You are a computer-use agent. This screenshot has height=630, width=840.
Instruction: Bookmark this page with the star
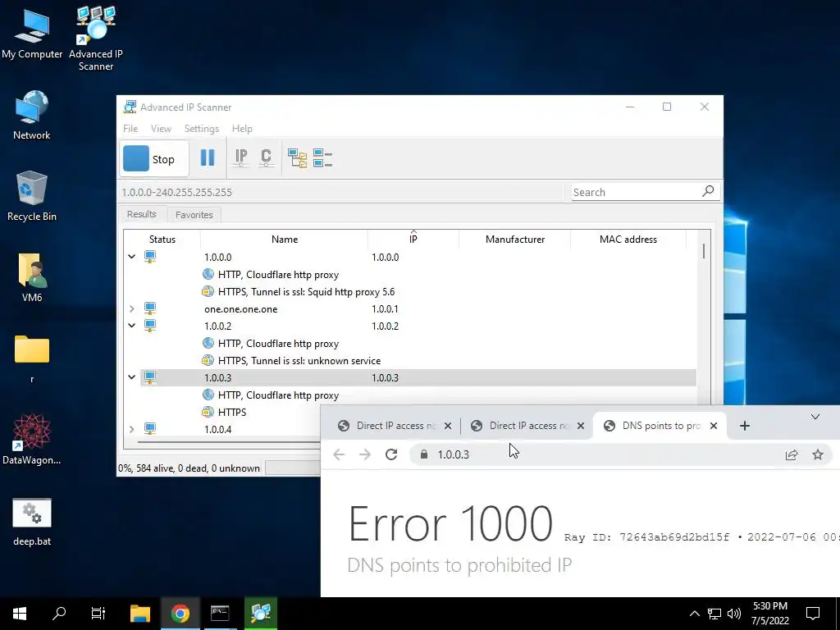click(x=818, y=454)
